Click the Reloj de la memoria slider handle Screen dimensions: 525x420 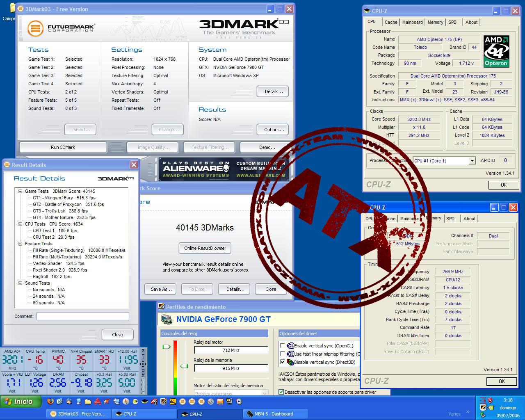(x=184, y=366)
